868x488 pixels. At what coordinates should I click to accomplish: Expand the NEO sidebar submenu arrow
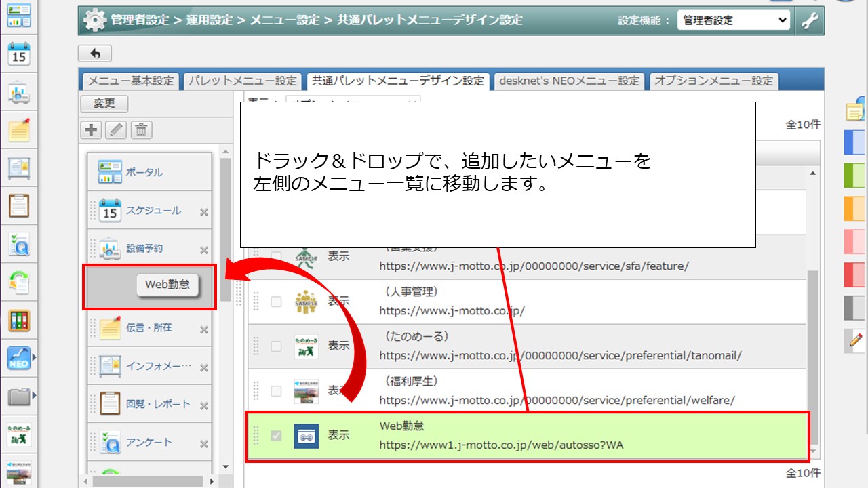click(34, 357)
